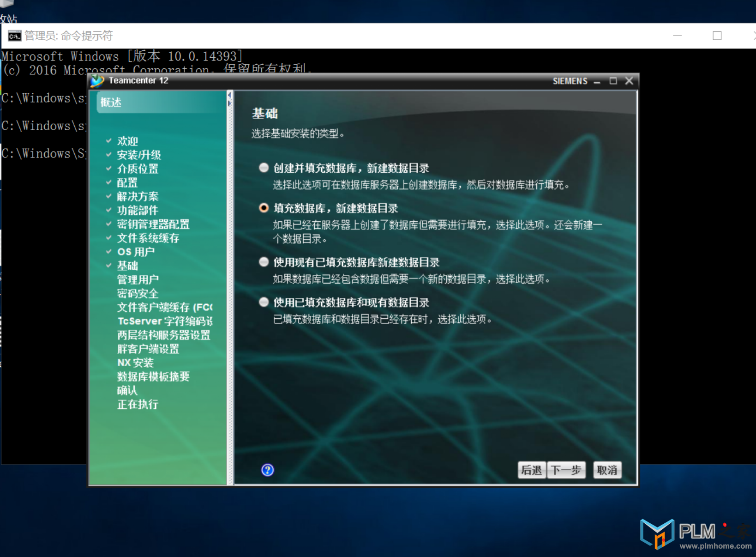Click the Teamcenter 12 logo icon
The width and height of the screenshot is (756, 557).
tap(97, 81)
